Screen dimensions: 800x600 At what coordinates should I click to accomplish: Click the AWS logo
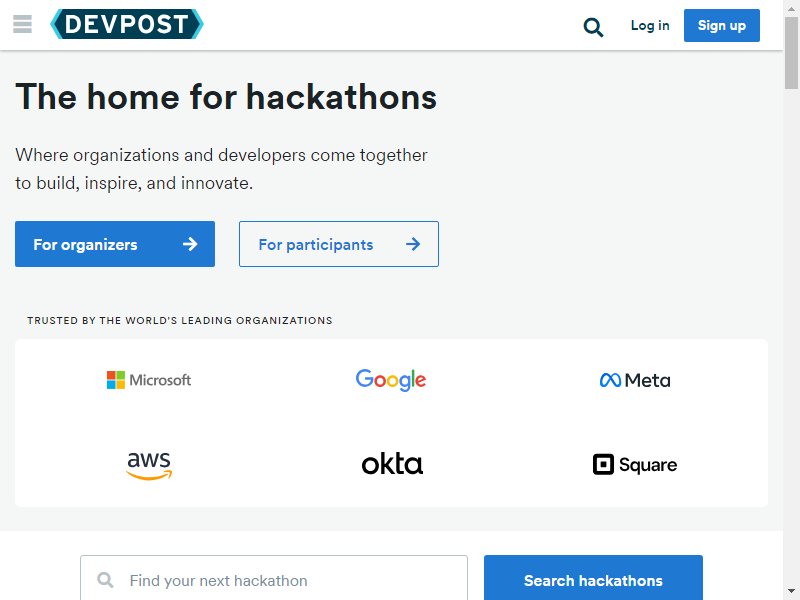[x=149, y=465]
